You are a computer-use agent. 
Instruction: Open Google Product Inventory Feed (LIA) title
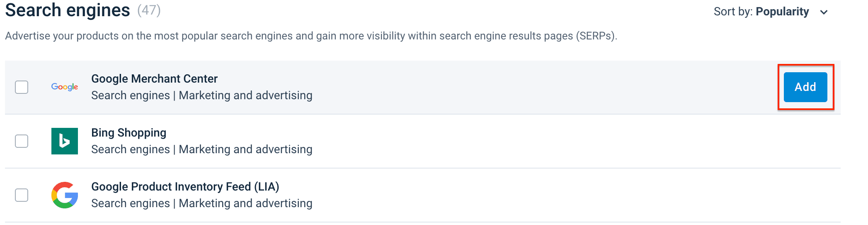185,187
